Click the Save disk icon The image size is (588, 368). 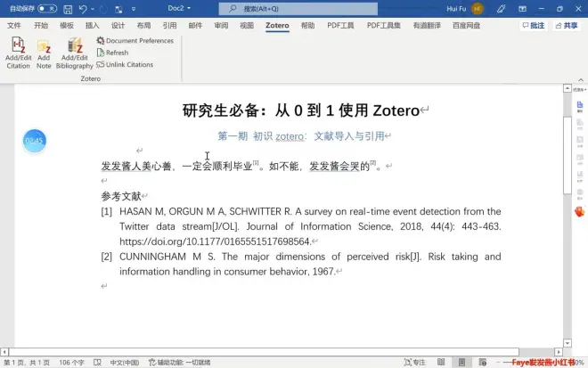[68, 9]
